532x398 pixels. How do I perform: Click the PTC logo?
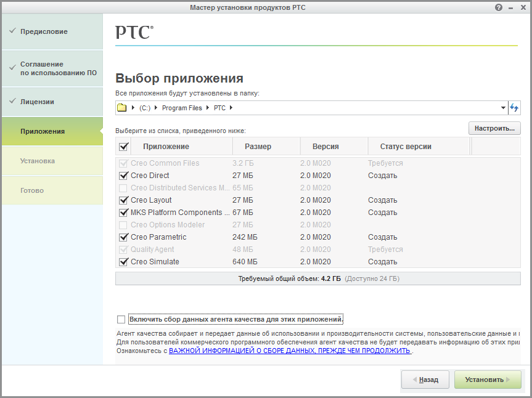click(134, 32)
